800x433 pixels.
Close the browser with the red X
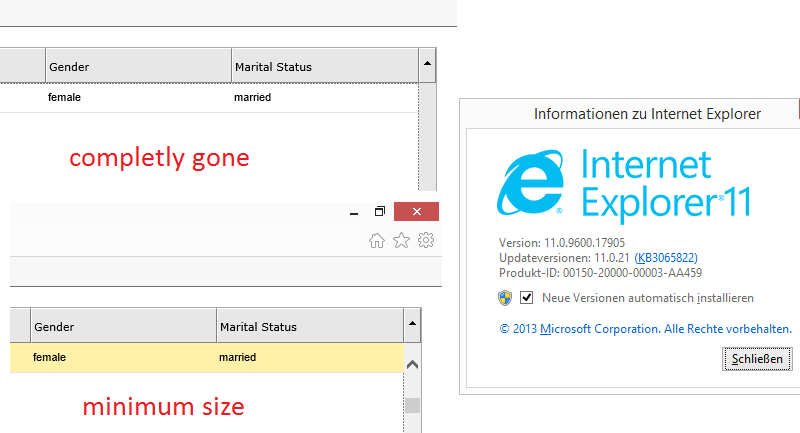click(x=417, y=212)
